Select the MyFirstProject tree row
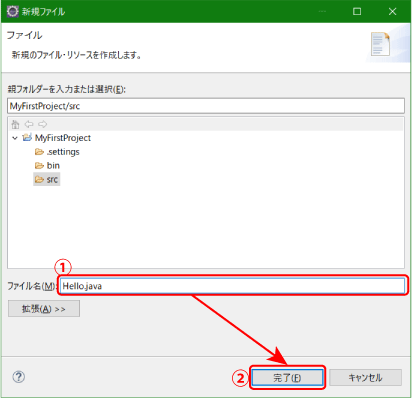 pos(63,138)
